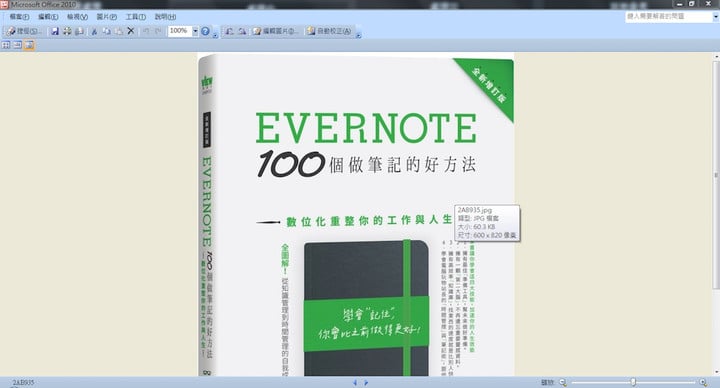
Task: Click the vertical scrollbar thumb
Action: [716, 175]
